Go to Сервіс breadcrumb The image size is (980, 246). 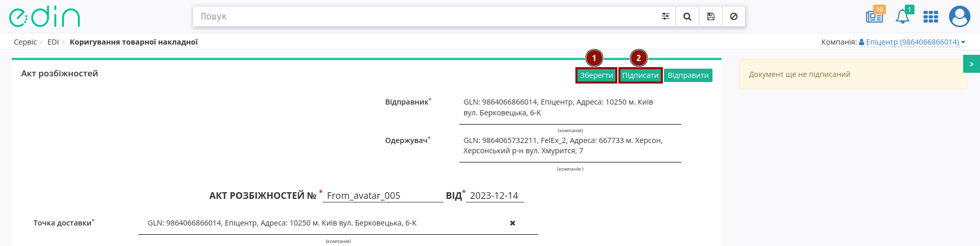[25, 42]
